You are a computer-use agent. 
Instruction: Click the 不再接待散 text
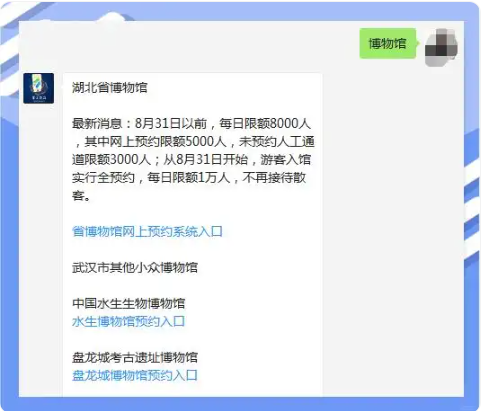click(x=274, y=178)
